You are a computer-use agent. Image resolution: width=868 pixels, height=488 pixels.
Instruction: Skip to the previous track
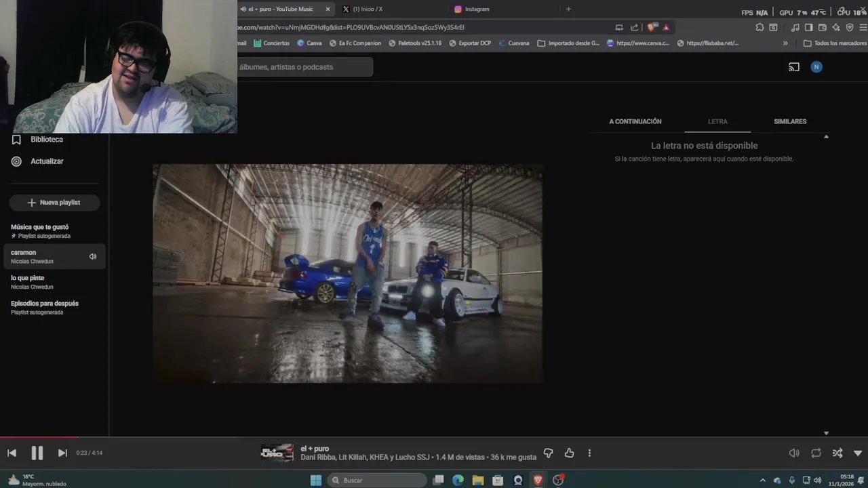tap(12, 453)
